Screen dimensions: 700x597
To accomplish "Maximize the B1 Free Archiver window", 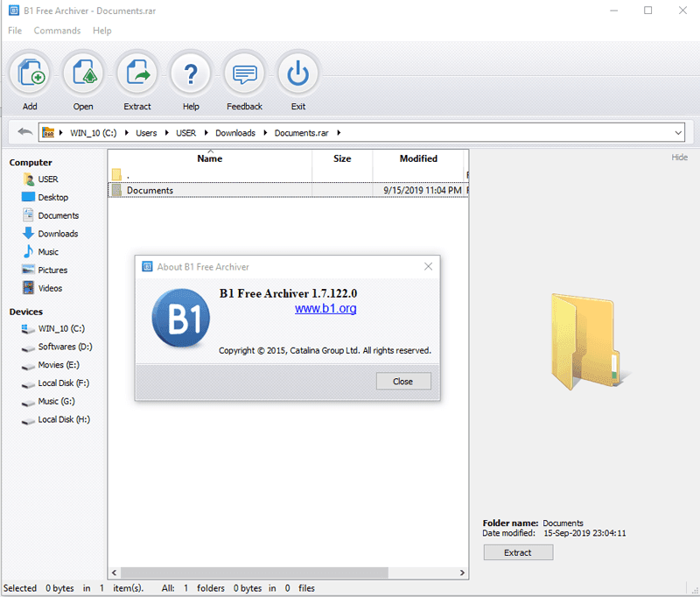I will click(x=647, y=11).
